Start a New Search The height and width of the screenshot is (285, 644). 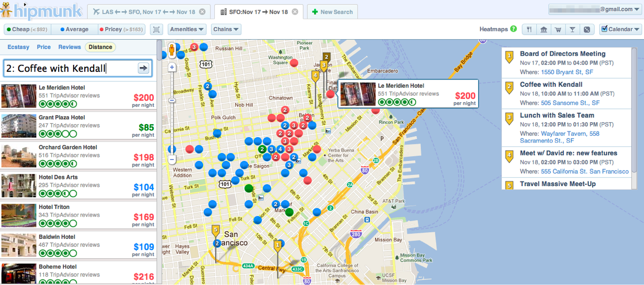point(333,12)
